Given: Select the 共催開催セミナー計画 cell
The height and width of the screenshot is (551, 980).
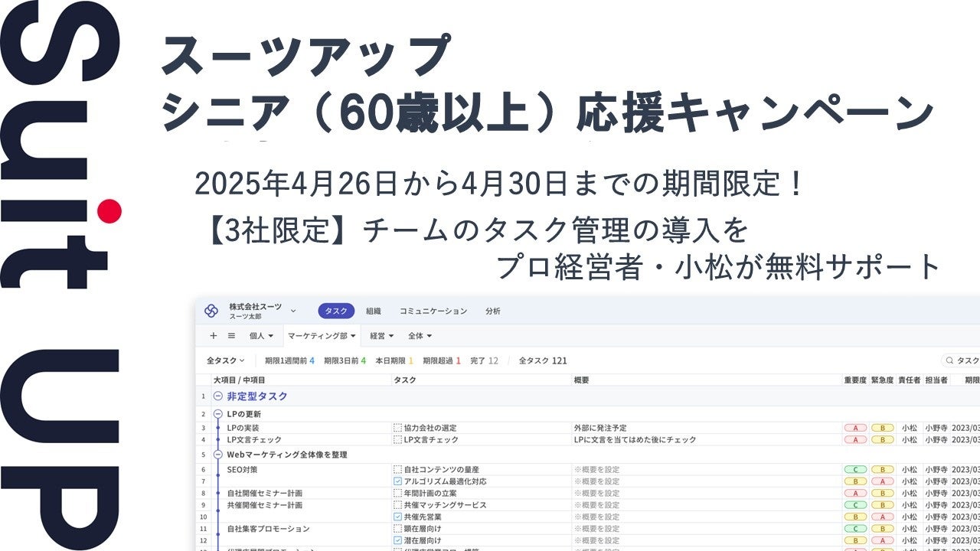Looking at the screenshot, I should pos(264,505).
